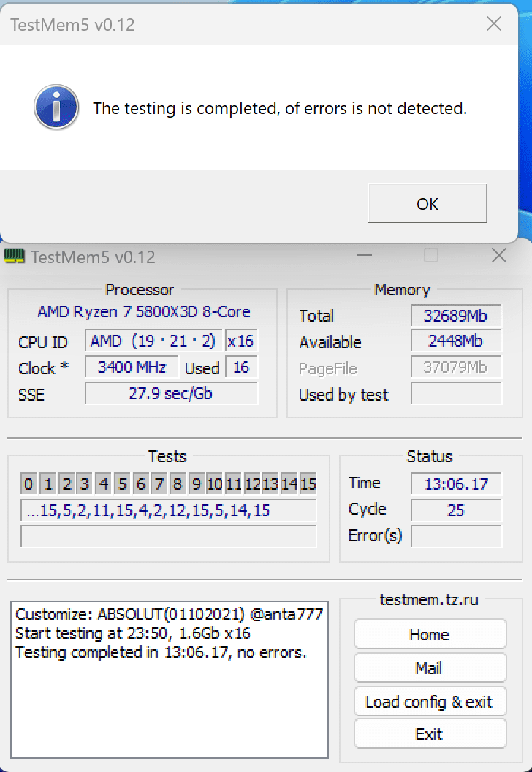Minimize the TestMem5 main window
The height and width of the screenshot is (772, 532).
tap(365, 256)
